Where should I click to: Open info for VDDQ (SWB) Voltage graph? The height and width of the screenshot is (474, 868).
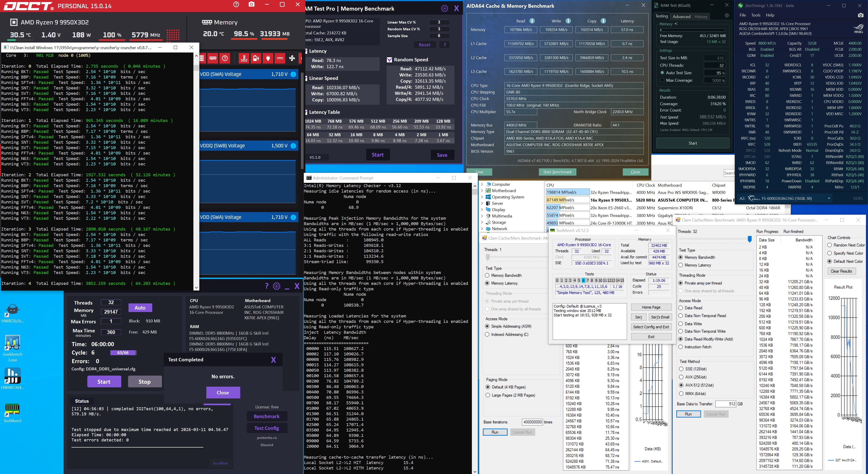(x=293, y=146)
